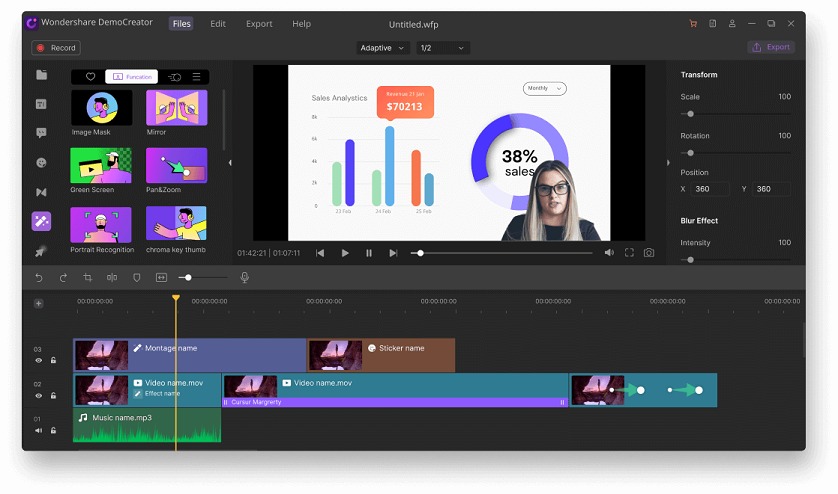Viewport: 838px width, 494px height.
Task: Click the Record button
Action: [56, 48]
